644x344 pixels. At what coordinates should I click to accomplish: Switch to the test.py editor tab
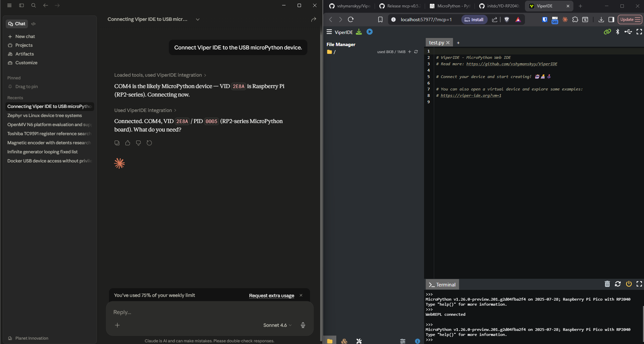click(x=437, y=43)
